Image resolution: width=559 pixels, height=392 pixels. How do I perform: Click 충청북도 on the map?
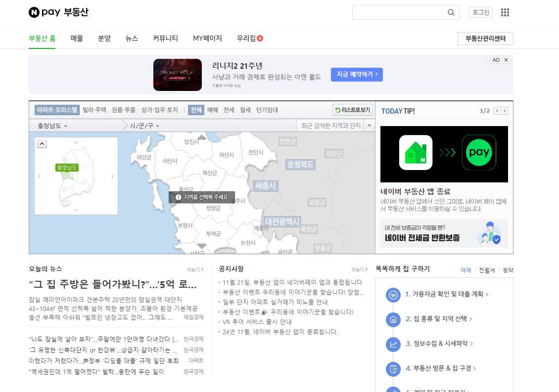(x=301, y=164)
